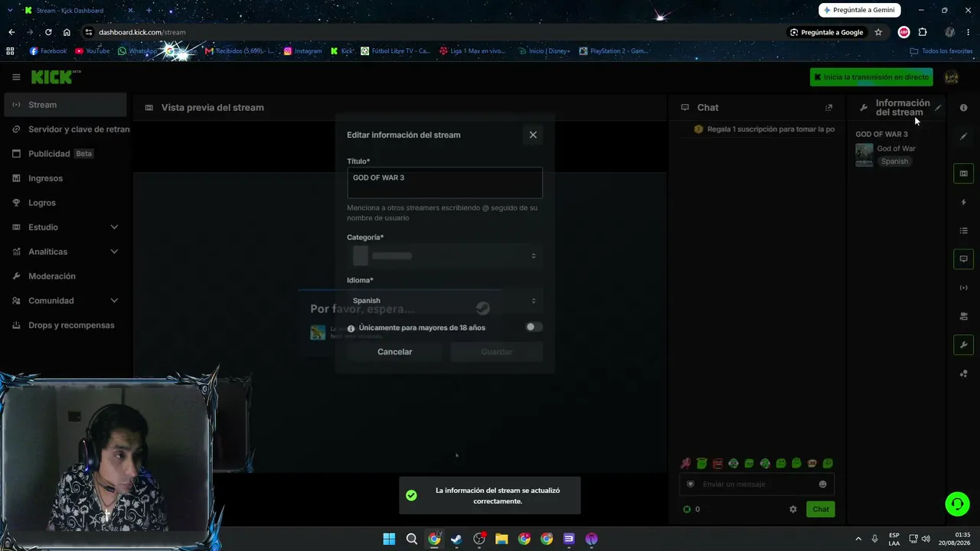Go to Publicidad Beta page
Image resolution: width=980 pixels, height=551 pixels.
tap(65, 154)
